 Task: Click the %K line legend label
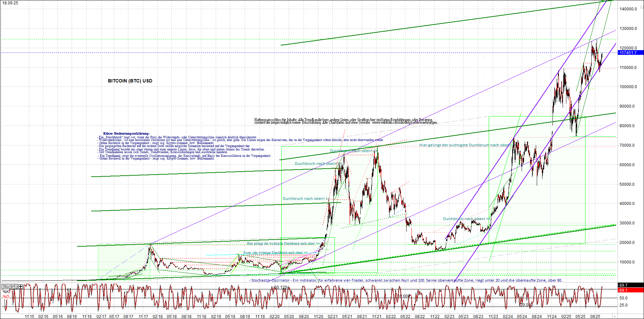(6, 291)
